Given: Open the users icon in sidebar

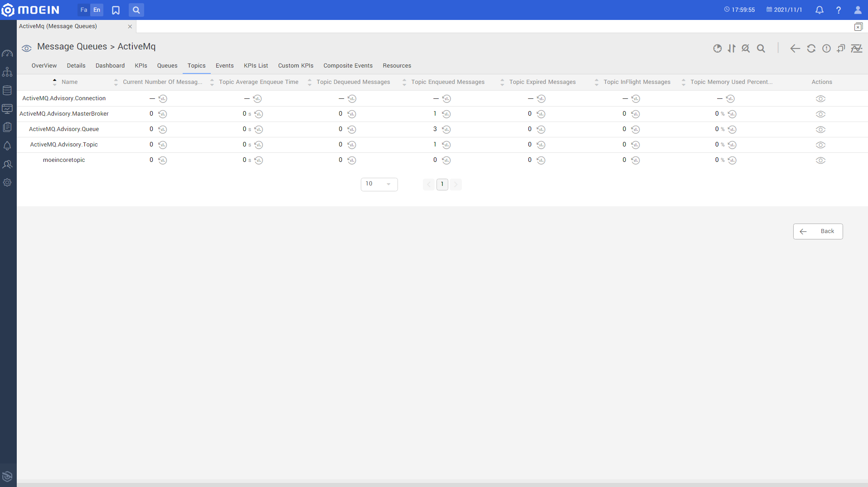Looking at the screenshot, I should click(x=7, y=164).
